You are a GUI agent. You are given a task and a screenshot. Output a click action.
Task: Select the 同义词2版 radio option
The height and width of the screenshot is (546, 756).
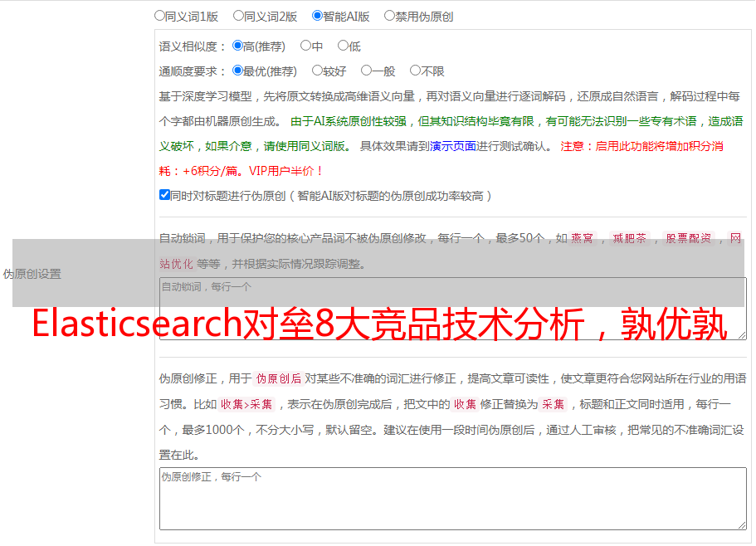238,16
